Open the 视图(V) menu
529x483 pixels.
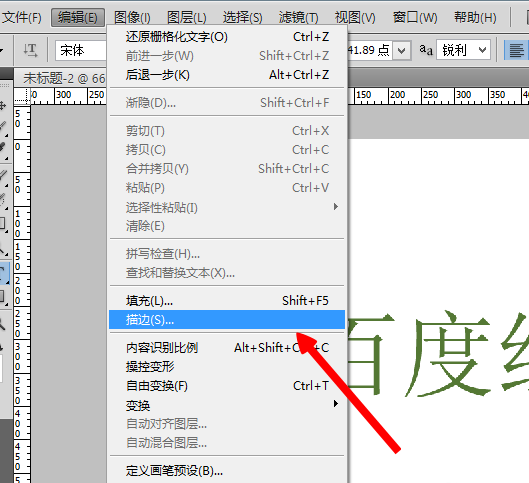pos(355,17)
